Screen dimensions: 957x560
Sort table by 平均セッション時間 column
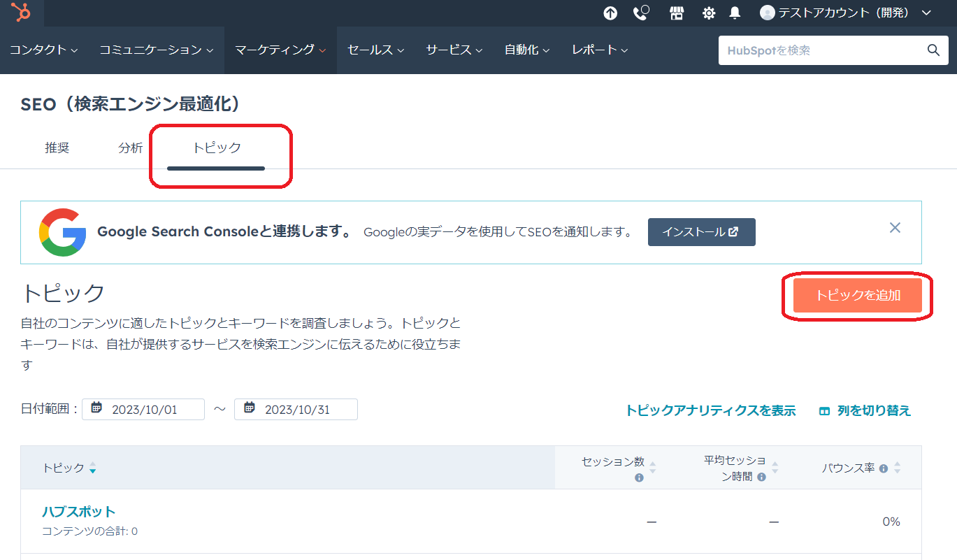[775, 468]
